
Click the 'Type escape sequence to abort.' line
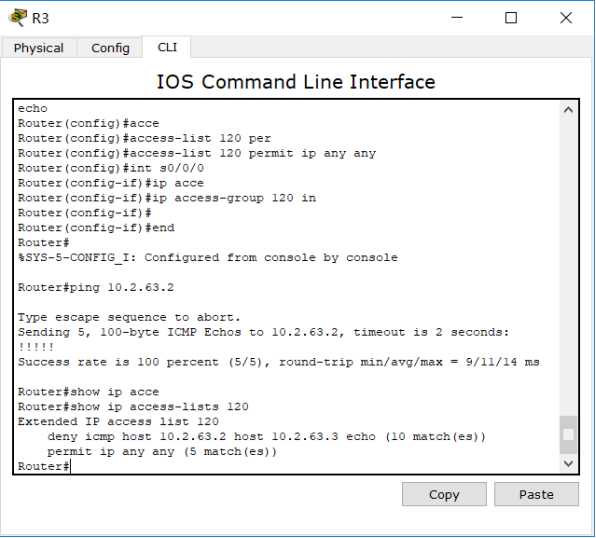(129, 317)
